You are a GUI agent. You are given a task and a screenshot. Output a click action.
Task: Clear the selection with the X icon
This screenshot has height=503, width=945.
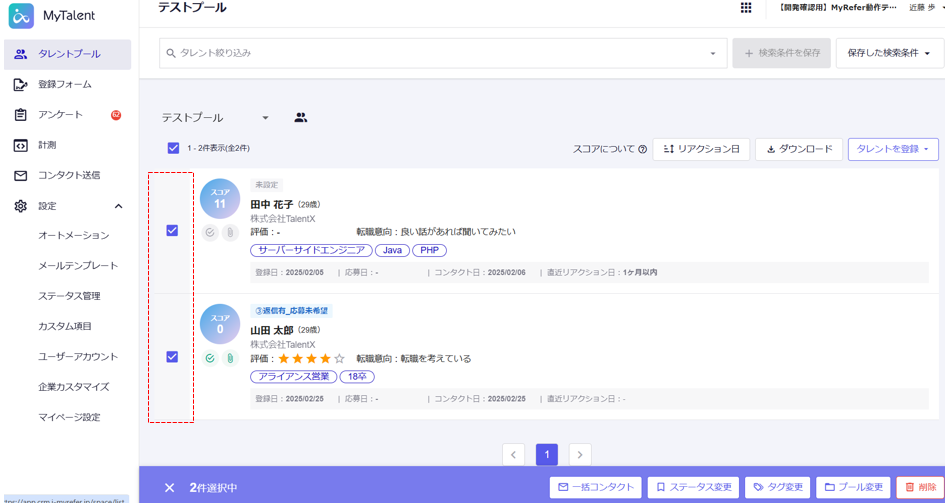[170, 487]
